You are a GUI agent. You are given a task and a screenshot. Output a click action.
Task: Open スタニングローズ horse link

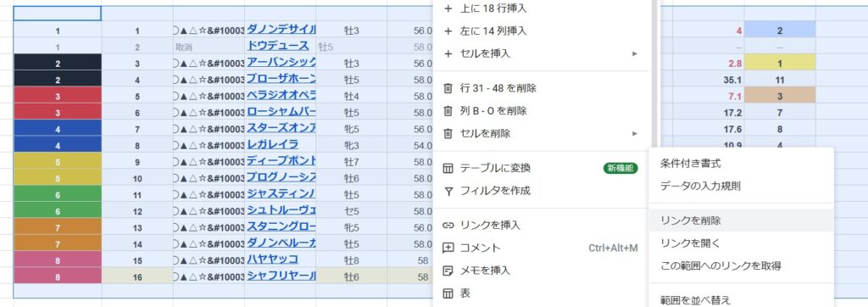(x=281, y=226)
